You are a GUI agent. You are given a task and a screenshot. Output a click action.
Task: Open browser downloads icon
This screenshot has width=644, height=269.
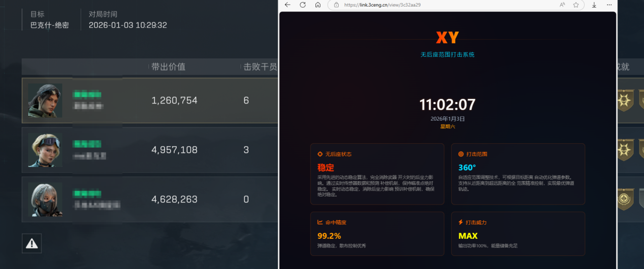click(x=594, y=5)
